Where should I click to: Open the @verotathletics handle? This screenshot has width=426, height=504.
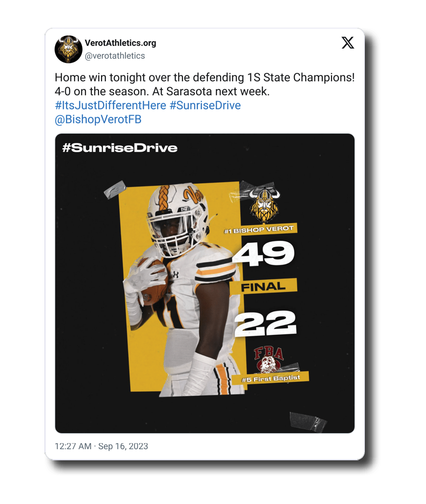(115, 56)
